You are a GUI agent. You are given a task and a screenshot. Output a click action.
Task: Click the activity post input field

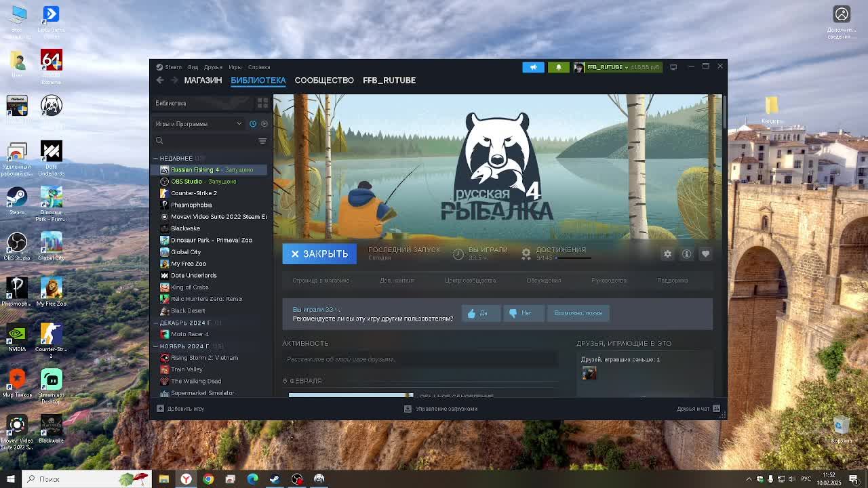pyautogui.click(x=419, y=359)
